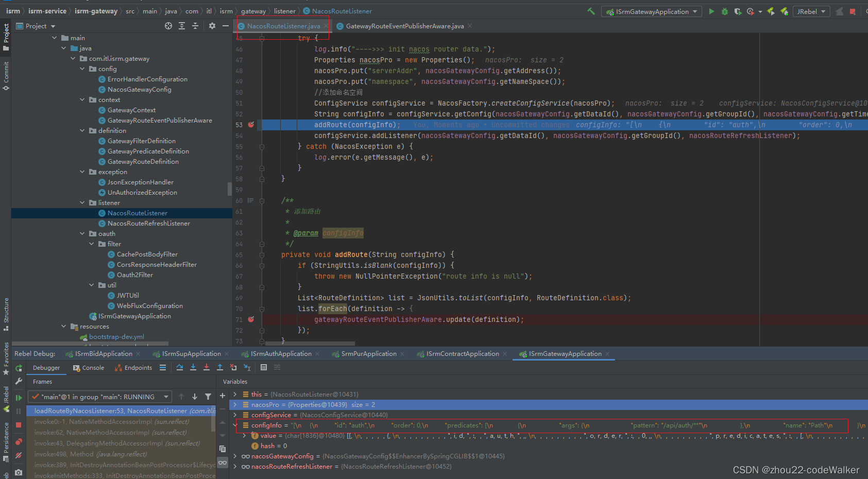Expand the nacosGatewayConfig variable node
The width and height of the screenshot is (868, 479).
pos(235,456)
